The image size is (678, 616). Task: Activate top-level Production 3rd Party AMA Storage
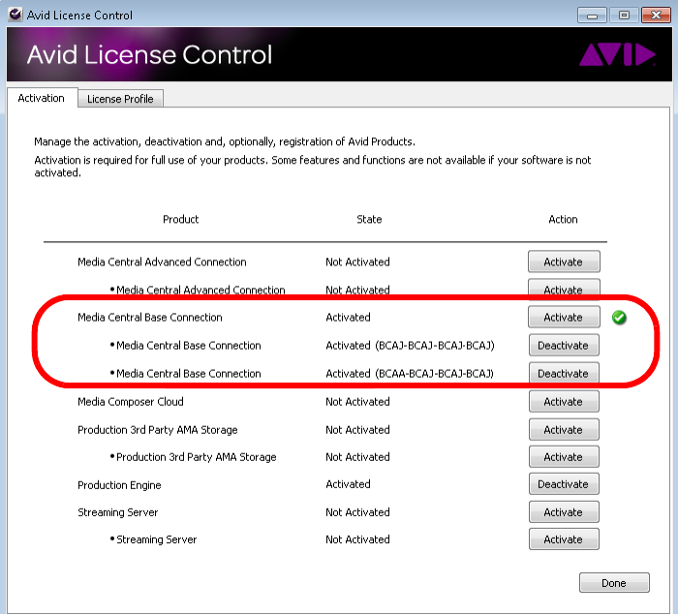click(564, 429)
